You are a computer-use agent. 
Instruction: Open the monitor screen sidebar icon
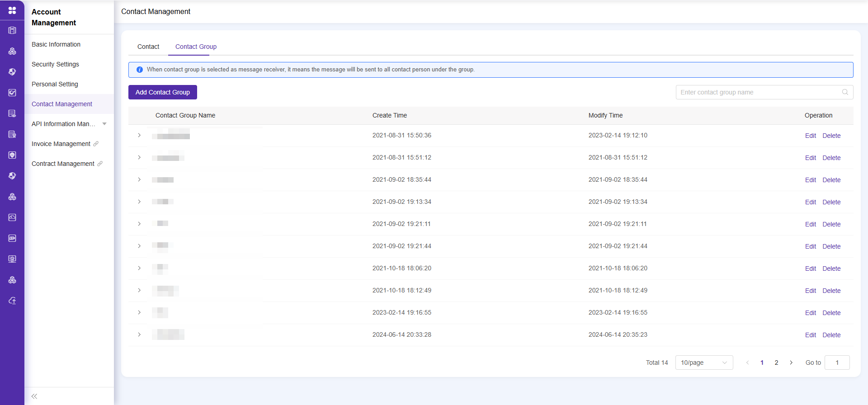click(x=12, y=259)
